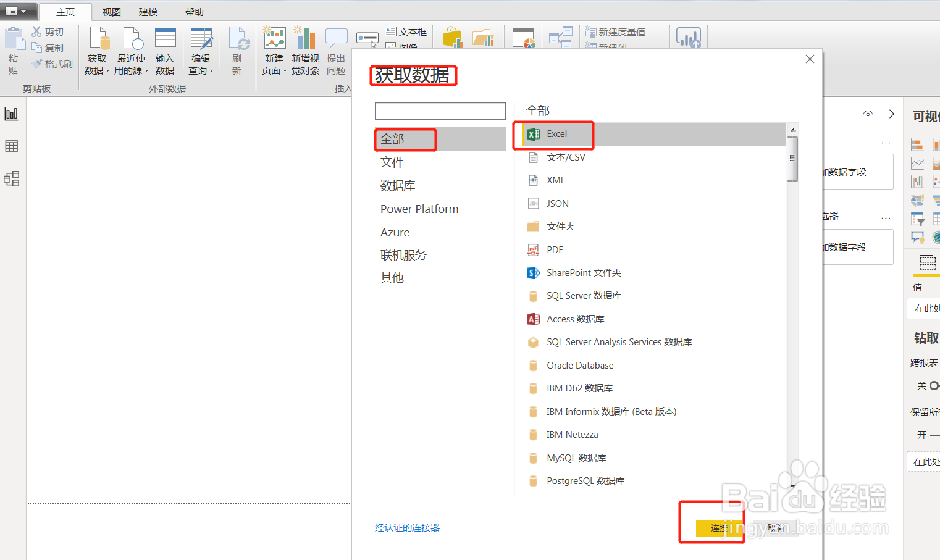The height and width of the screenshot is (560, 940).
Task: Open the 经认证的连接器 certified connectors link
Action: click(x=408, y=528)
